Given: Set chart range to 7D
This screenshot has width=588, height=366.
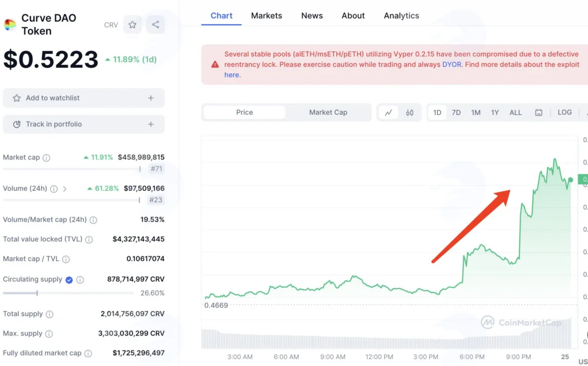Looking at the screenshot, I should (x=456, y=112).
